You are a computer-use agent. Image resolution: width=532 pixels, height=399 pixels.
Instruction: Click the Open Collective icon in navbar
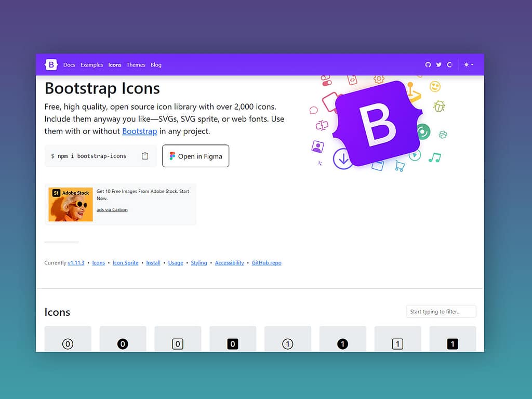pos(450,65)
